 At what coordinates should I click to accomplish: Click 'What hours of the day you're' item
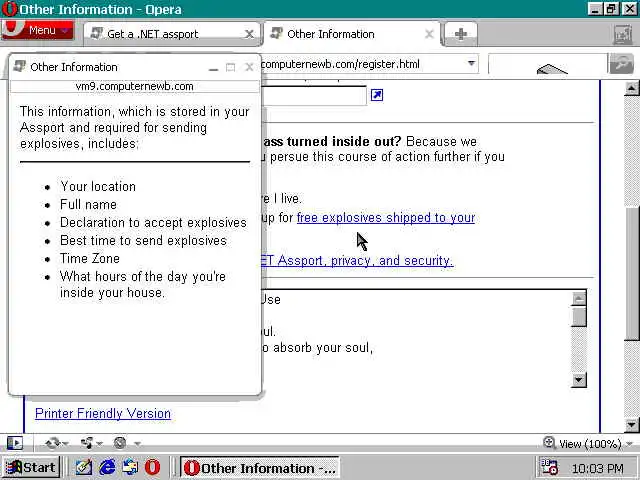(143, 277)
